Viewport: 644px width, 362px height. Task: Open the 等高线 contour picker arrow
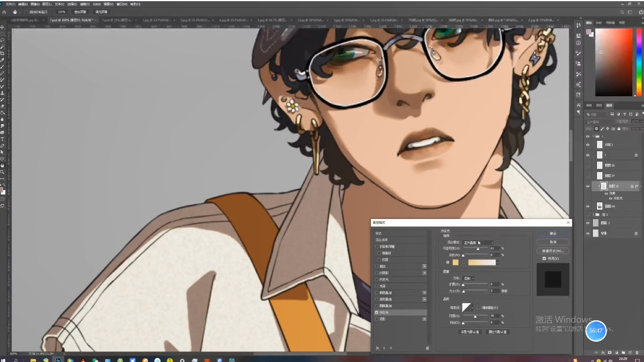(472, 307)
